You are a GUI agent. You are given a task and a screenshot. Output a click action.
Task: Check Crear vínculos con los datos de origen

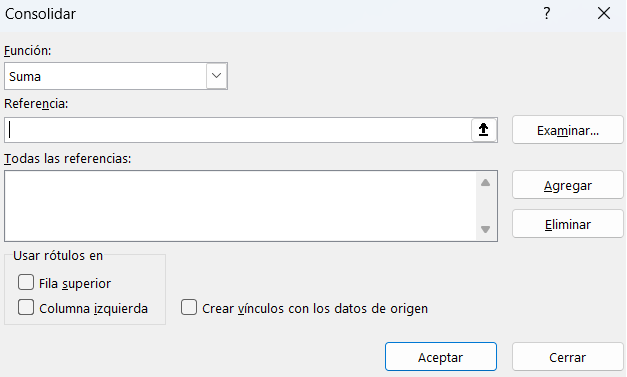[x=189, y=307]
